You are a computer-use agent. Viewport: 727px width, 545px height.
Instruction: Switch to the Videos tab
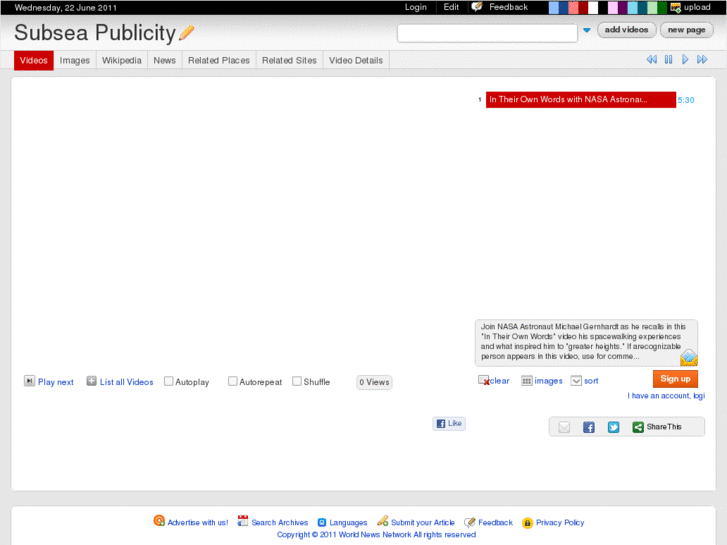(34, 60)
